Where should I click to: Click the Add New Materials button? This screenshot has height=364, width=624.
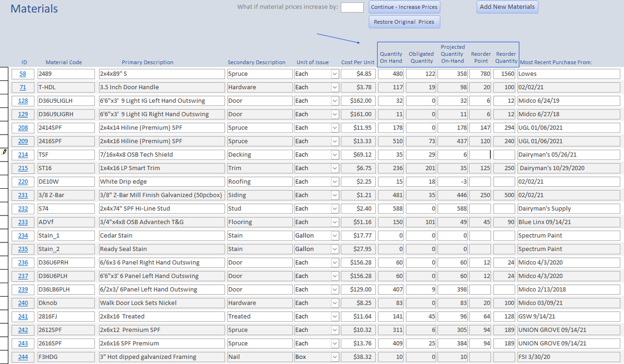pos(507,7)
